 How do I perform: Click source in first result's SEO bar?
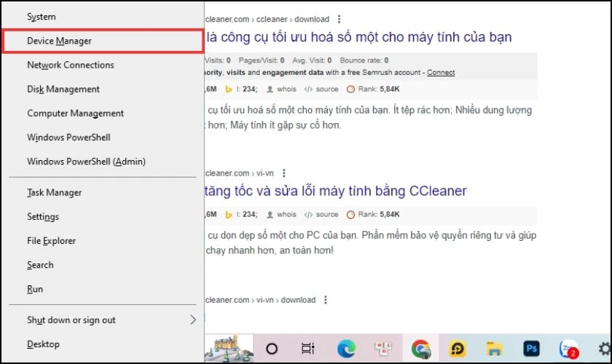click(x=321, y=90)
